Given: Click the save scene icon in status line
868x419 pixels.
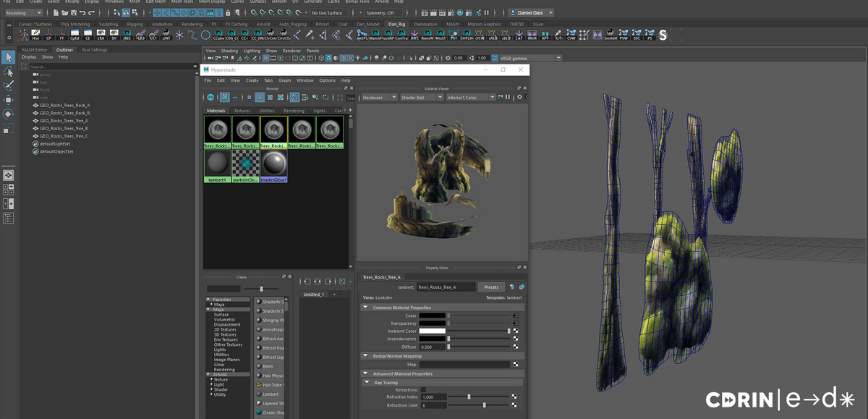Looking at the screenshot, I should click(x=74, y=13).
